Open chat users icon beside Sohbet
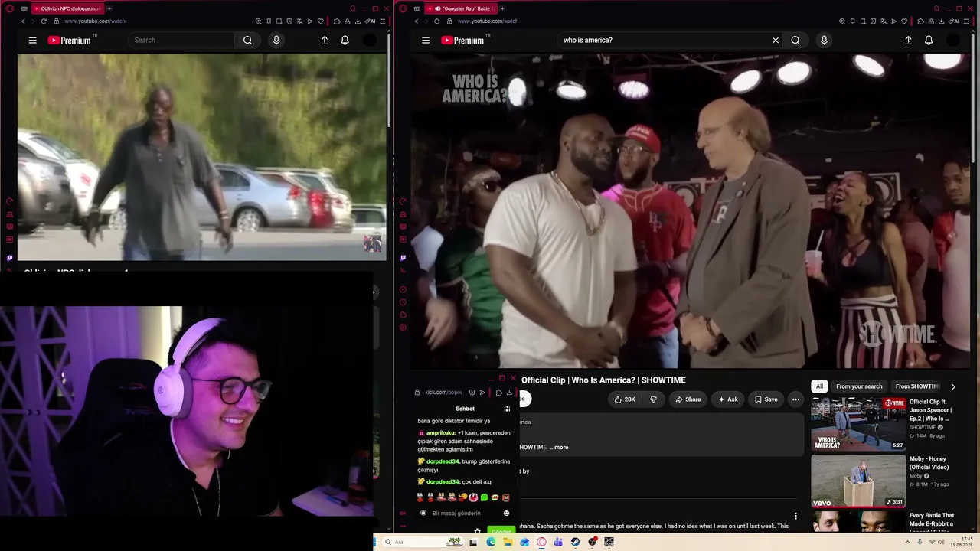Screen dimensions: 980x551 click(506, 409)
